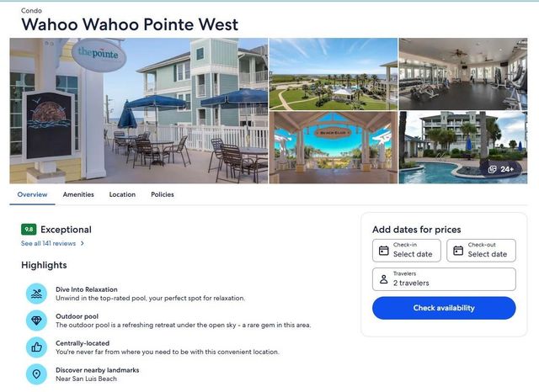
Task: Open the 2 travelers selector
Action: coord(444,279)
